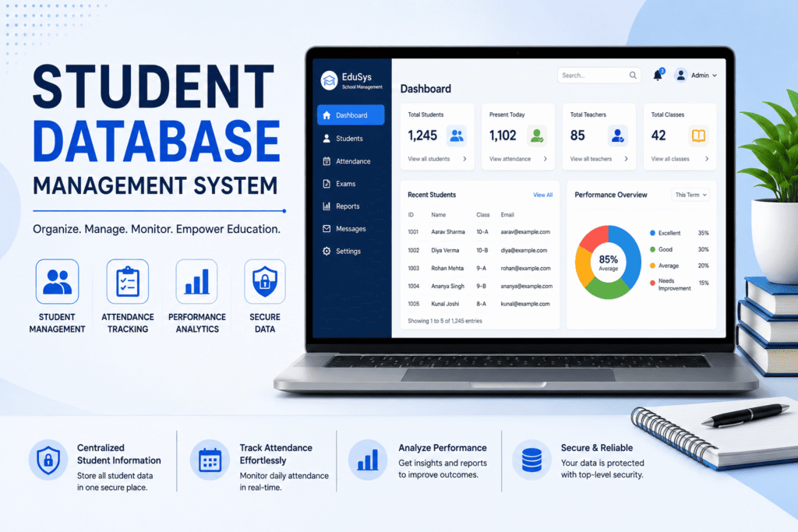Select Reports in the sidebar

coord(351,206)
